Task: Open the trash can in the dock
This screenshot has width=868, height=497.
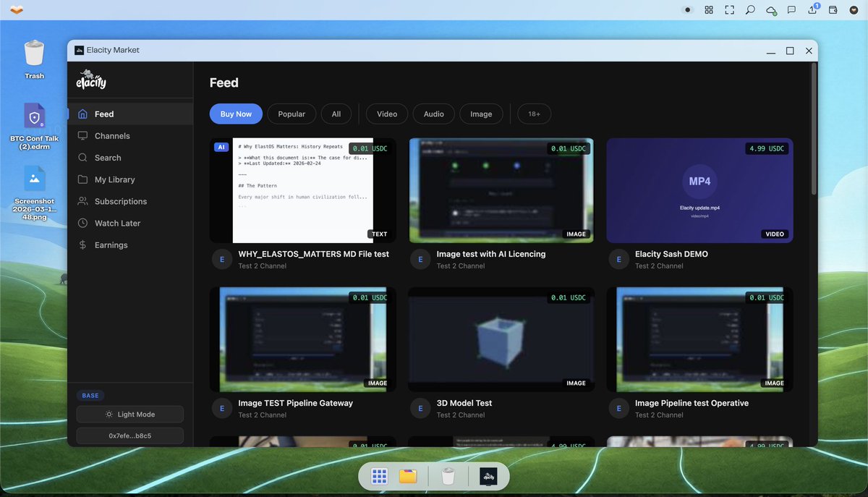Action: 448,476
